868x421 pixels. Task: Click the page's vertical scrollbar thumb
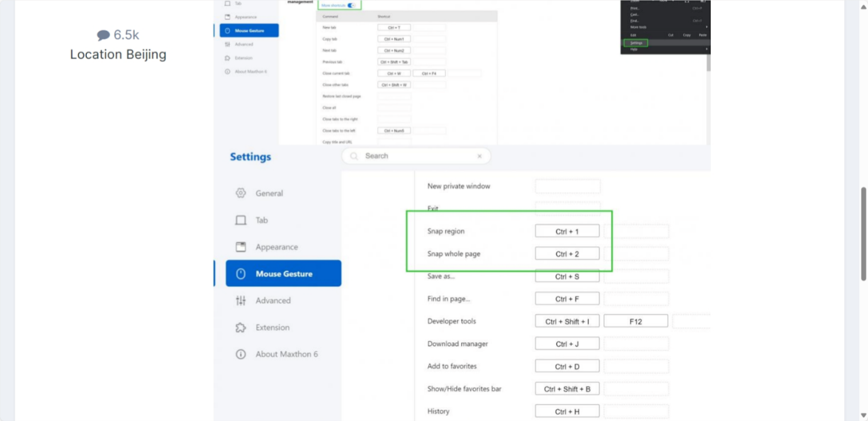(863, 233)
